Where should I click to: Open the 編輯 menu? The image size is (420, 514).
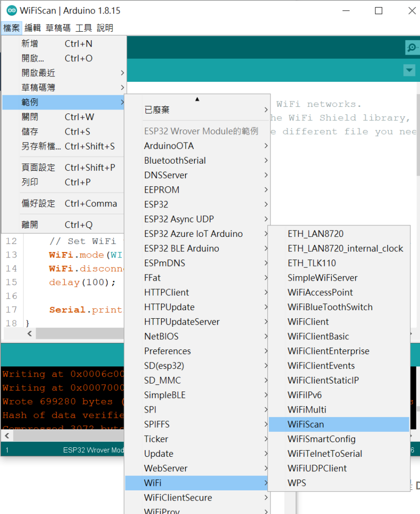[33, 28]
